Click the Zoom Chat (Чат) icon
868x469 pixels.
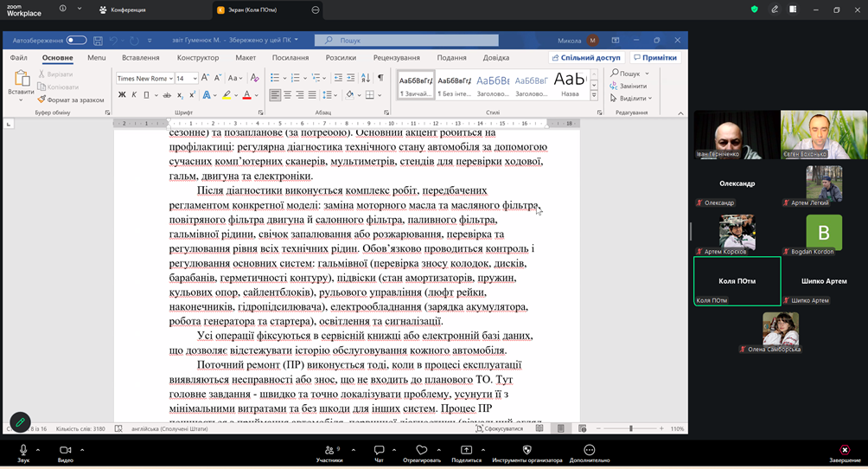pos(379,451)
